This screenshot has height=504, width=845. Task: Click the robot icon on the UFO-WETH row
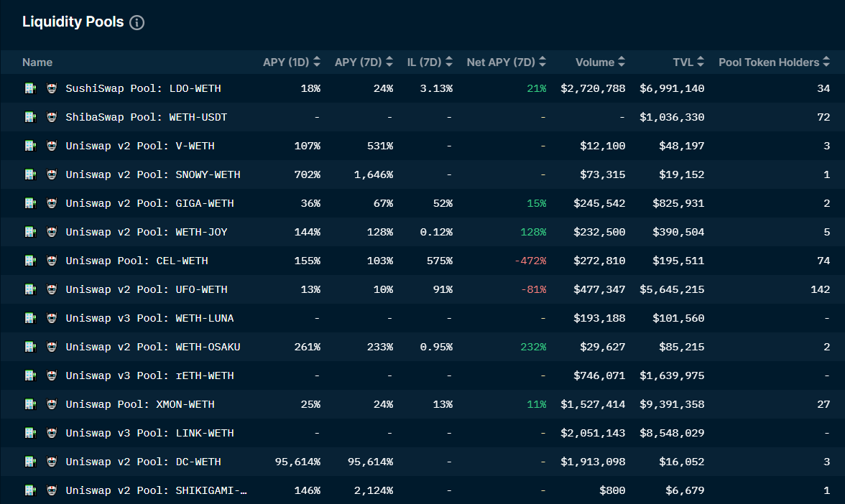point(52,289)
